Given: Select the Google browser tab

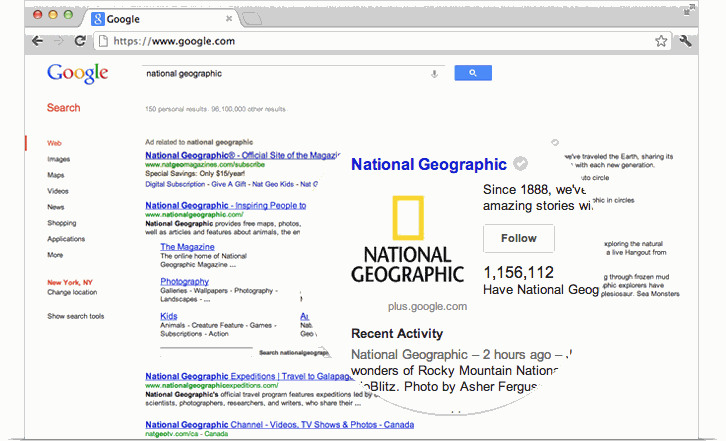Looking at the screenshot, I should [x=160, y=19].
